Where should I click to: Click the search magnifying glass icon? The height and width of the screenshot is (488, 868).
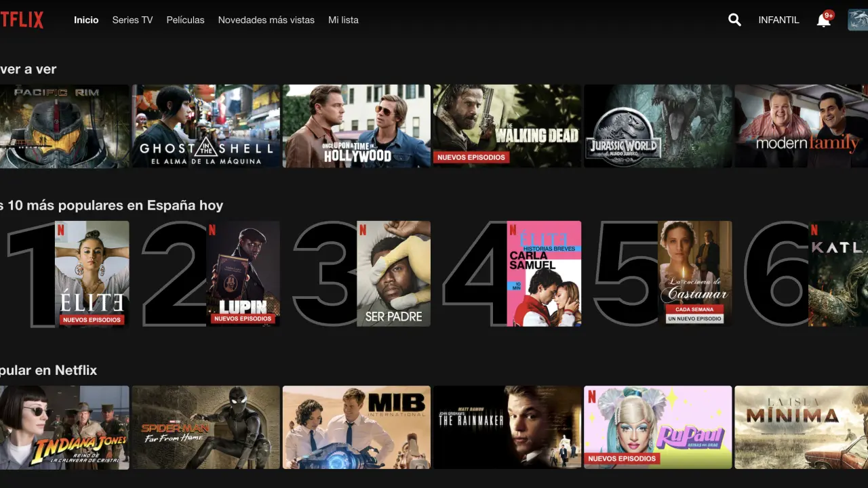[734, 20]
